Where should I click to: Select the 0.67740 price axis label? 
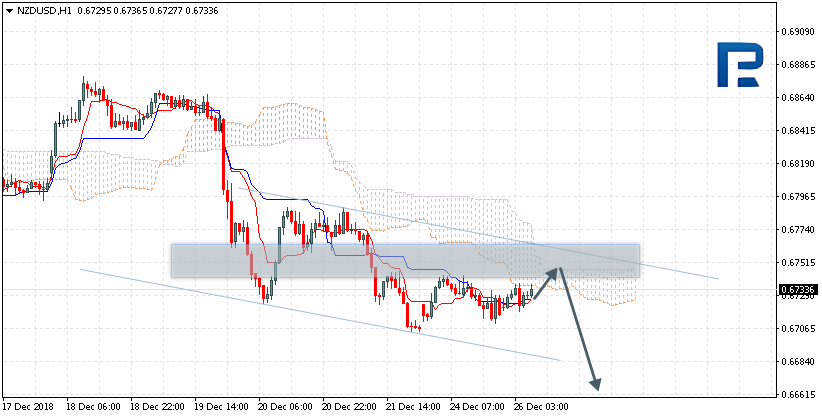(797, 230)
